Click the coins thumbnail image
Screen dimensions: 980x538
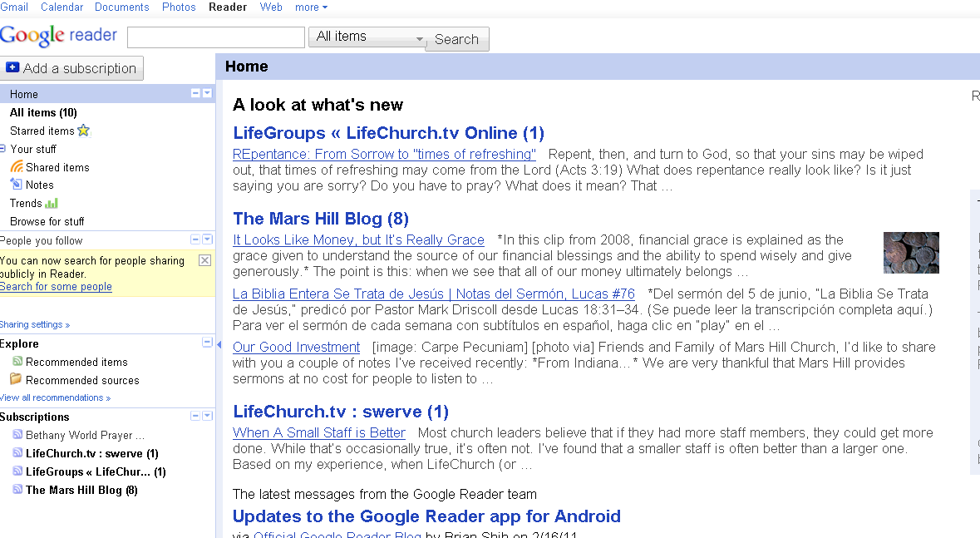click(x=911, y=253)
